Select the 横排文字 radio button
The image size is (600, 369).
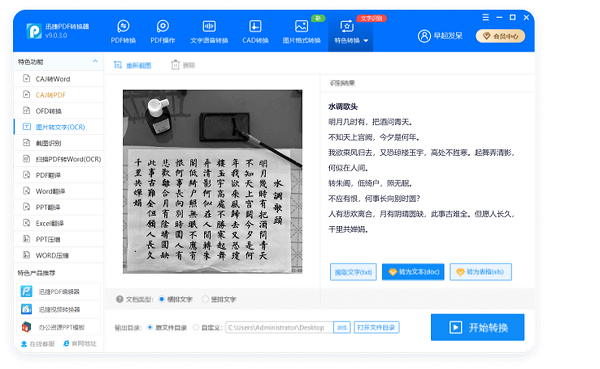pyautogui.click(x=161, y=299)
